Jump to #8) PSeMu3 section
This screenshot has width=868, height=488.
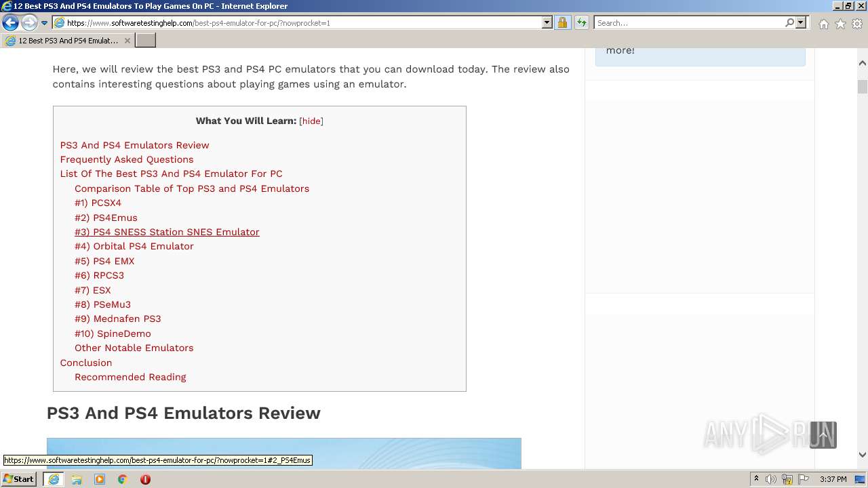point(102,304)
